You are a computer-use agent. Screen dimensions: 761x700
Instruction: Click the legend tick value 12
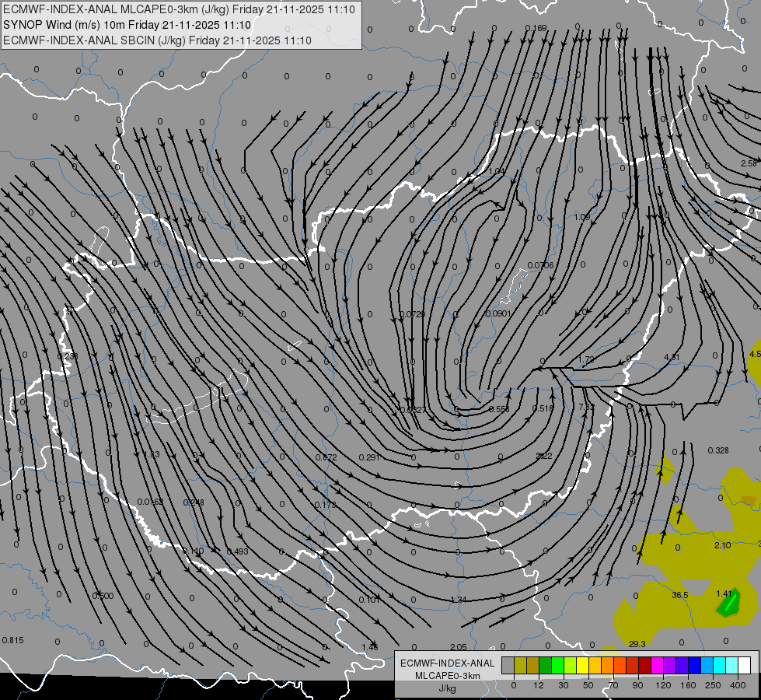[x=538, y=685]
